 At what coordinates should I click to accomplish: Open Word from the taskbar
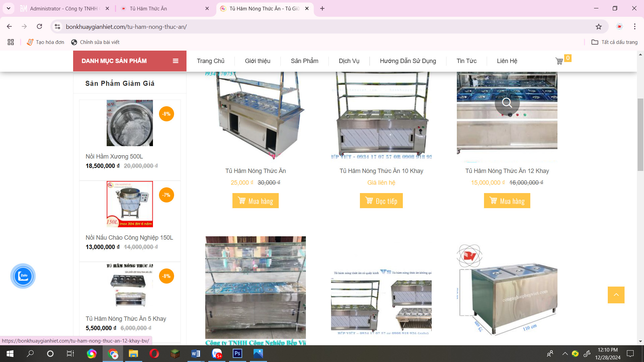tap(196, 354)
